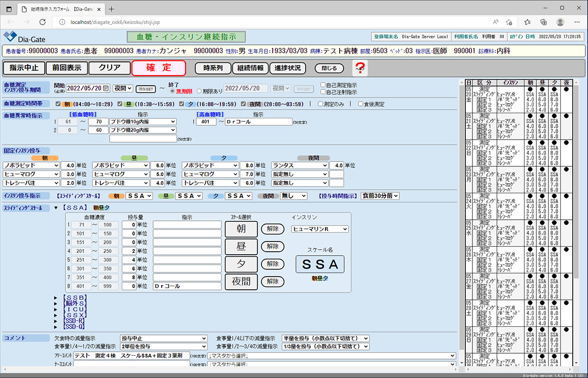Open the ブドウ糖20g内服 instruction dropdown
This screenshot has width=588, height=378.
click(143, 130)
